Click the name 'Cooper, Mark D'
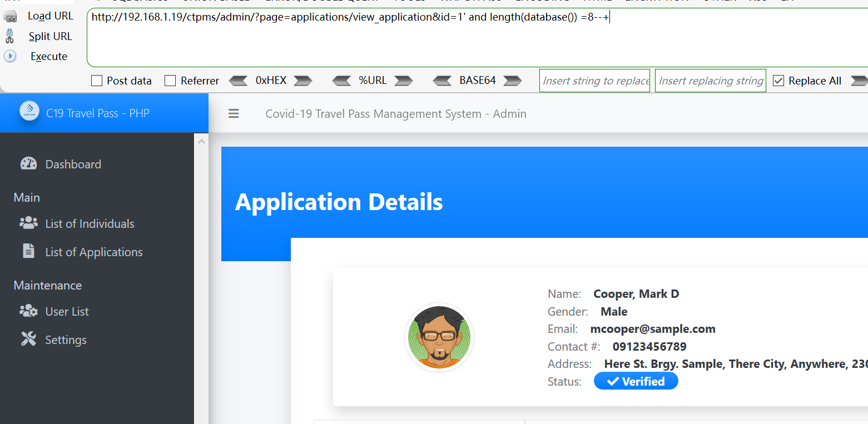Screen dimensions: 868x424 (x=636, y=294)
